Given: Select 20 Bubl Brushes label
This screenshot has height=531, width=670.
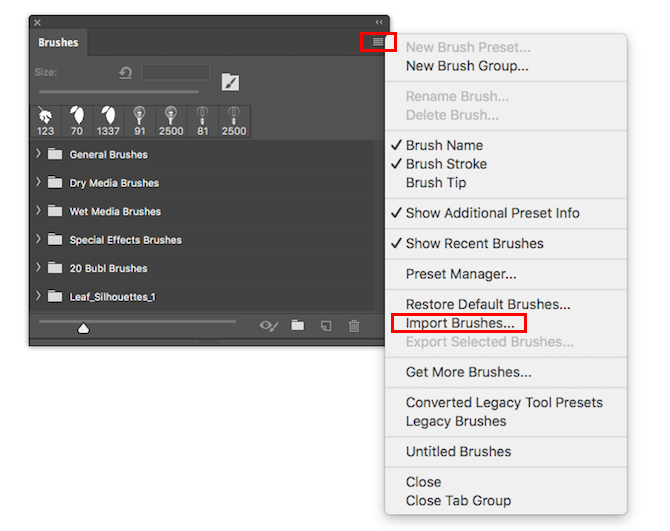Looking at the screenshot, I should coord(109,268).
